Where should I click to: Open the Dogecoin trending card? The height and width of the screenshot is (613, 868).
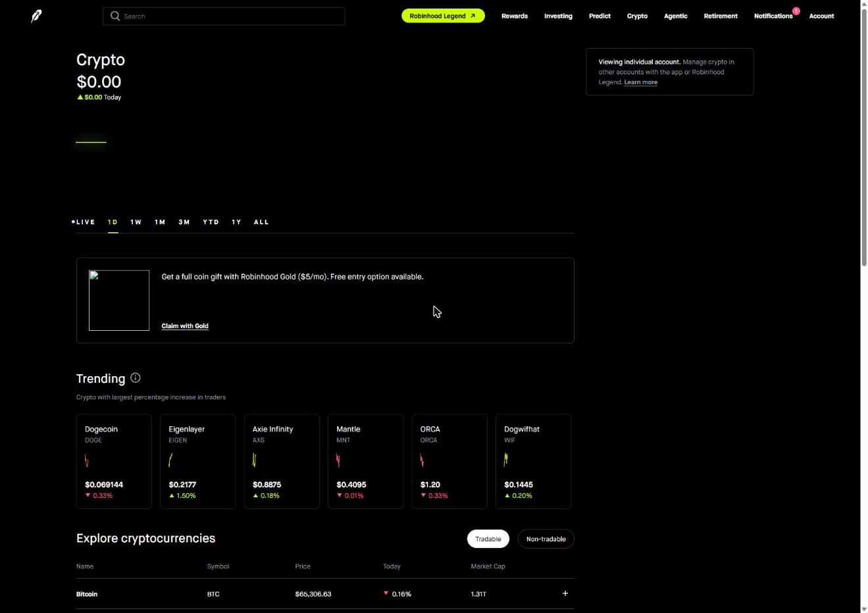click(x=114, y=461)
